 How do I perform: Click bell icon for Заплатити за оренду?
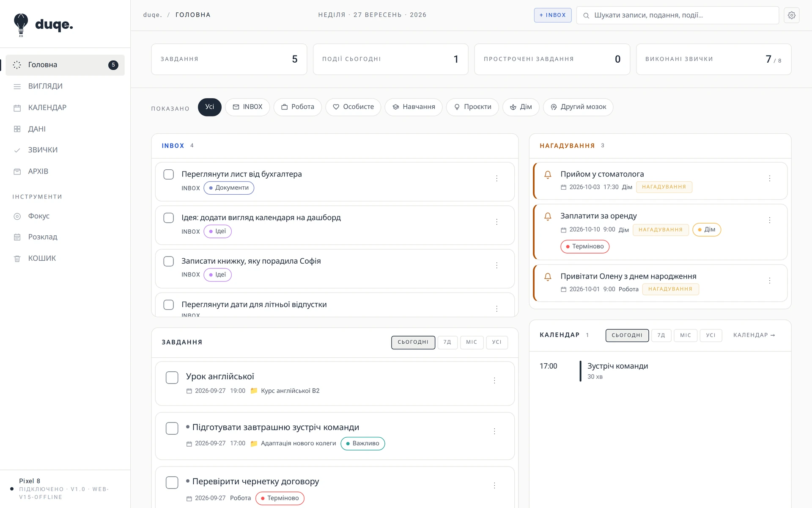[548, 216]
